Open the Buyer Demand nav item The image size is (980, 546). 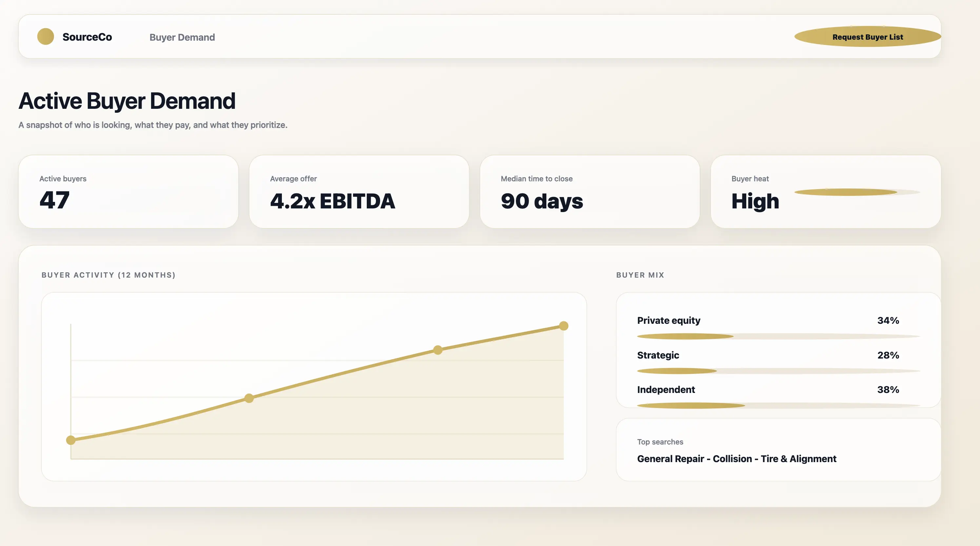tap(182, 37)
